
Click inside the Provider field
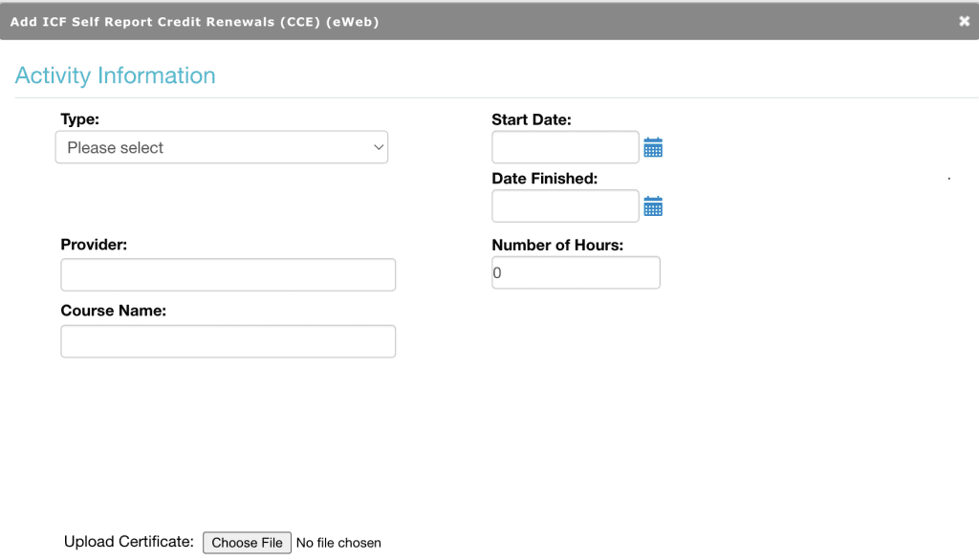228,274
